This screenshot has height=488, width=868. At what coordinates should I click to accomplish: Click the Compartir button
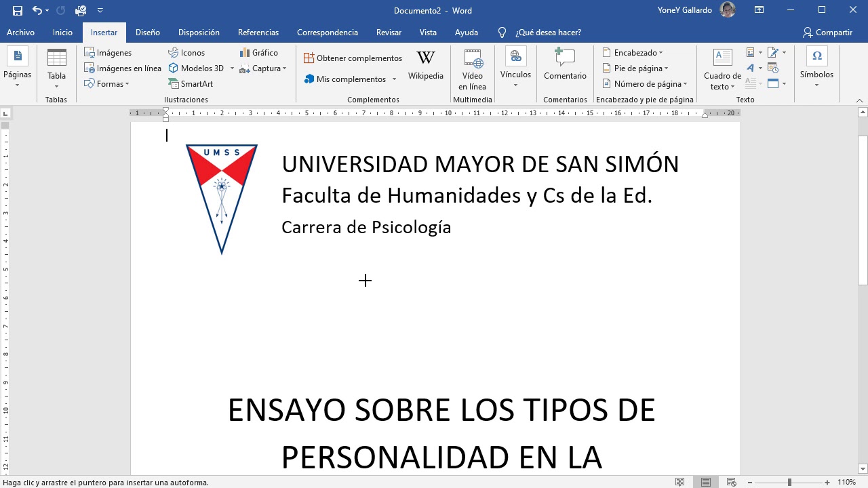827,33
